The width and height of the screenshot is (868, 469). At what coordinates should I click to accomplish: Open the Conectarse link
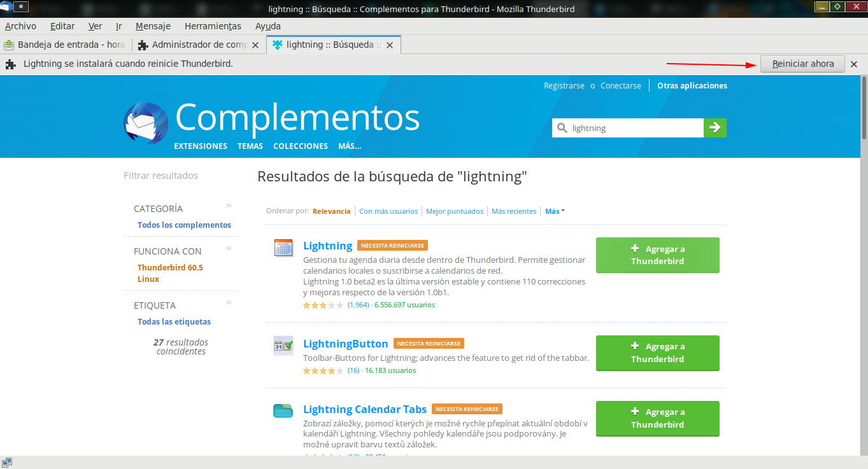coord(621,86)
